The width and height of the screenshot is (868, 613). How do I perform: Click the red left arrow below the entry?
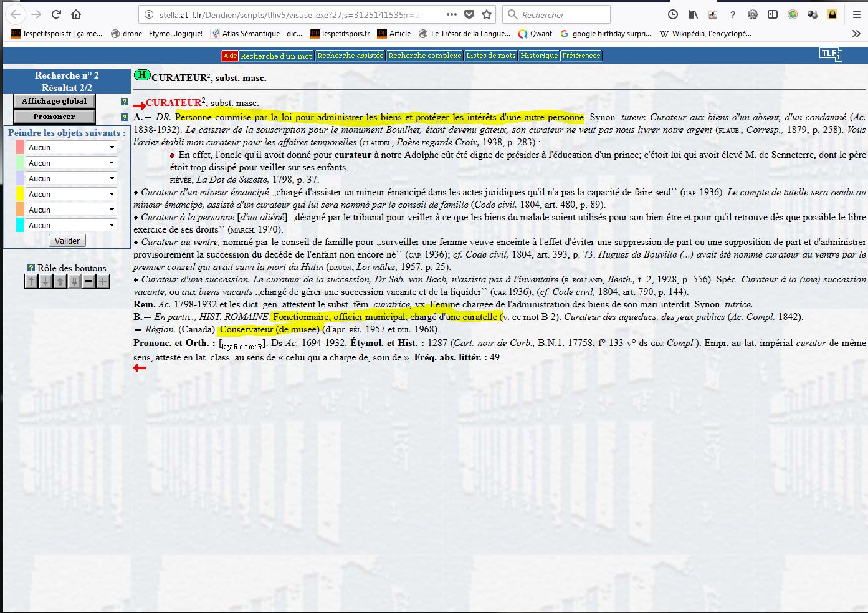140,368
